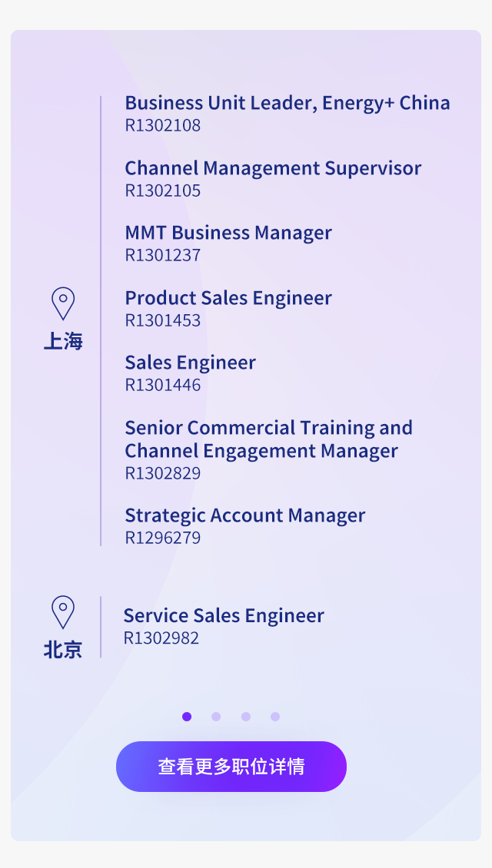Select the 北京 location label
Image resolution: width=492 pixels, height=868 pixels.
click(63, 650)
